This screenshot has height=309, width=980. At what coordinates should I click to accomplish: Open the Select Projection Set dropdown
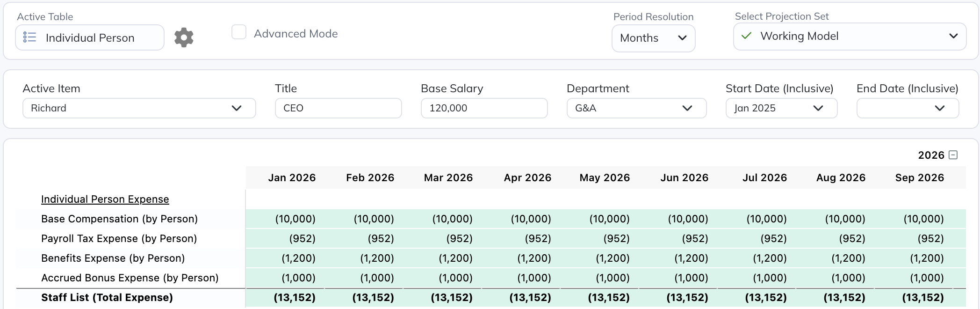coord(850,37)
